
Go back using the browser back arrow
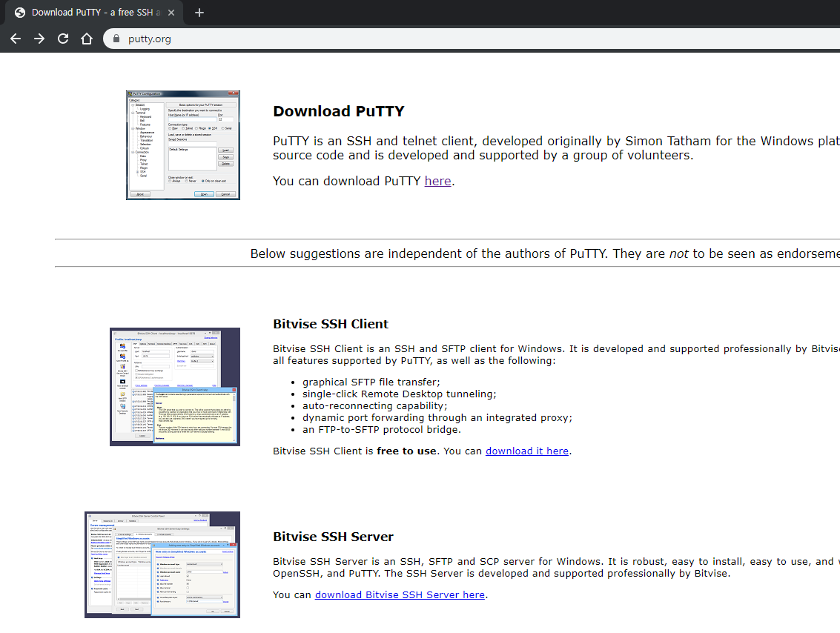(16, 39)
